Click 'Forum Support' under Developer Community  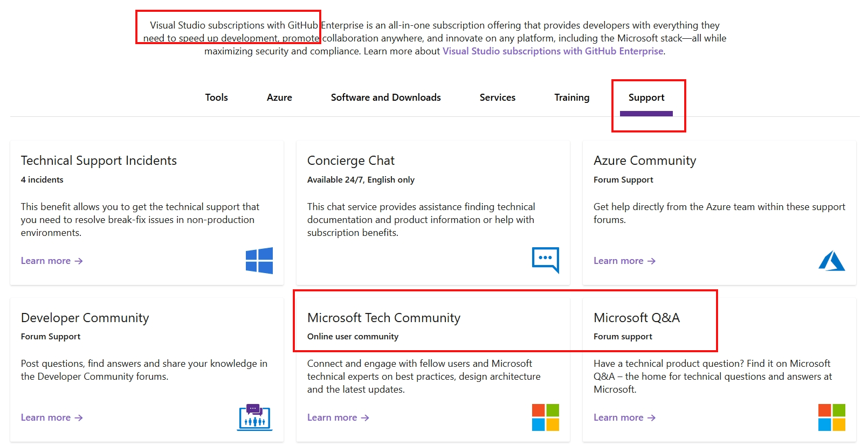click(x=51, y=337)
